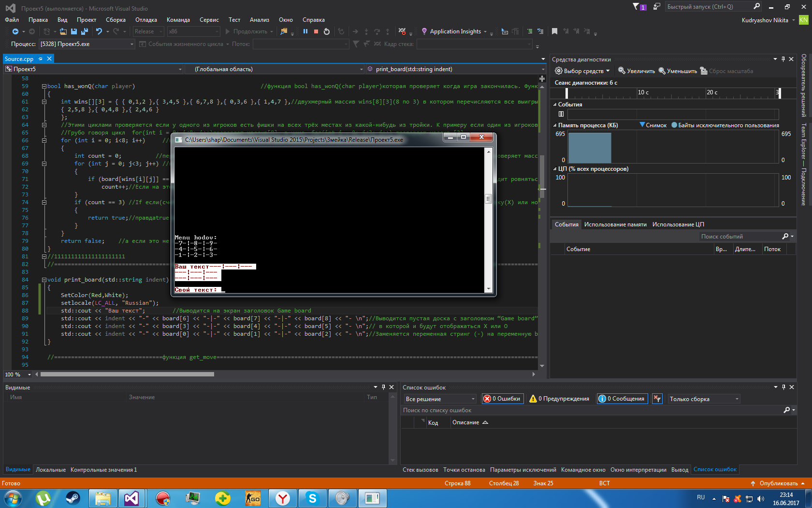
Task: Click Zoom Out (Уменьшить) in diagnostics
Action: click(x=678, y=71)
